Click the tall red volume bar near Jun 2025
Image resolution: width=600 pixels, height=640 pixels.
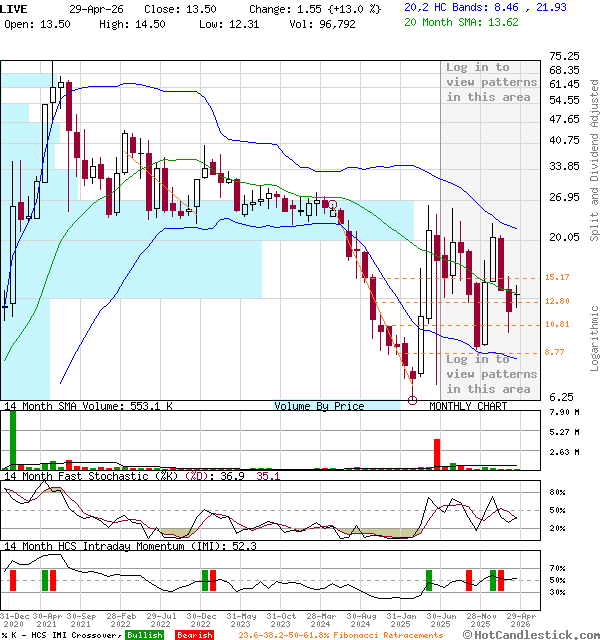(x=437, y=453)
